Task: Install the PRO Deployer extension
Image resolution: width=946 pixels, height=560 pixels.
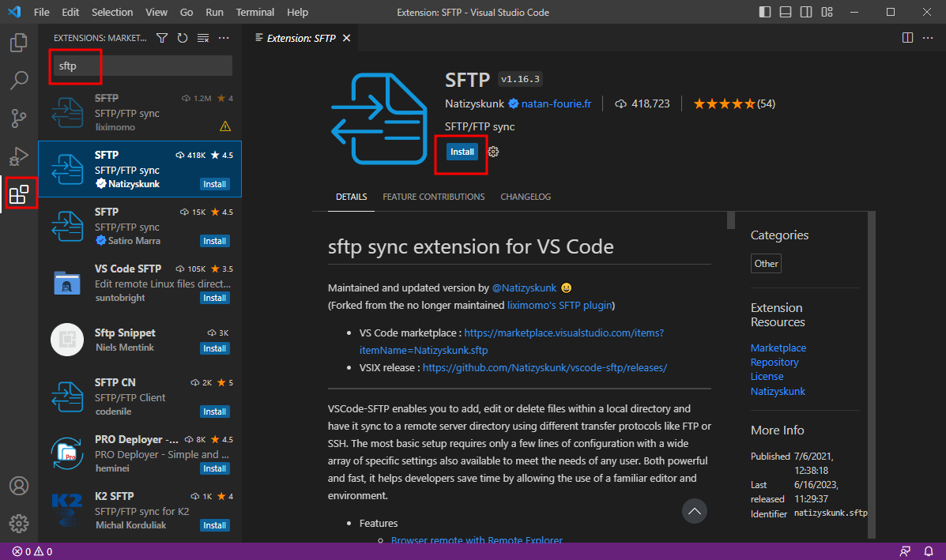Action: click(x=215, y=468)
